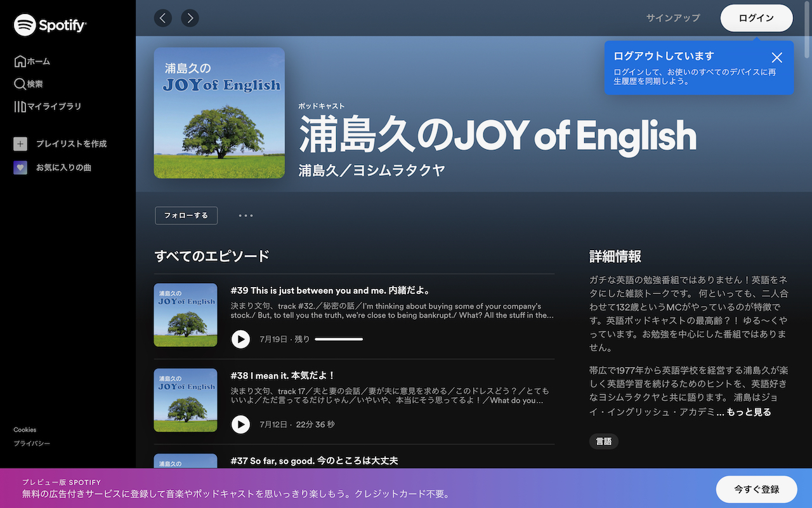Expand description with もっと見る

(749, 412)
